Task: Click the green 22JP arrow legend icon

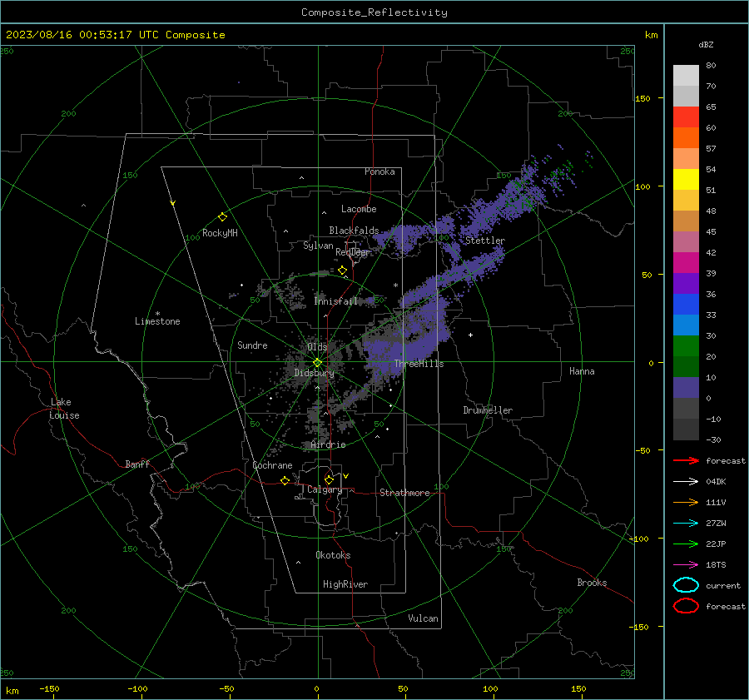Action: pos(686,544)
